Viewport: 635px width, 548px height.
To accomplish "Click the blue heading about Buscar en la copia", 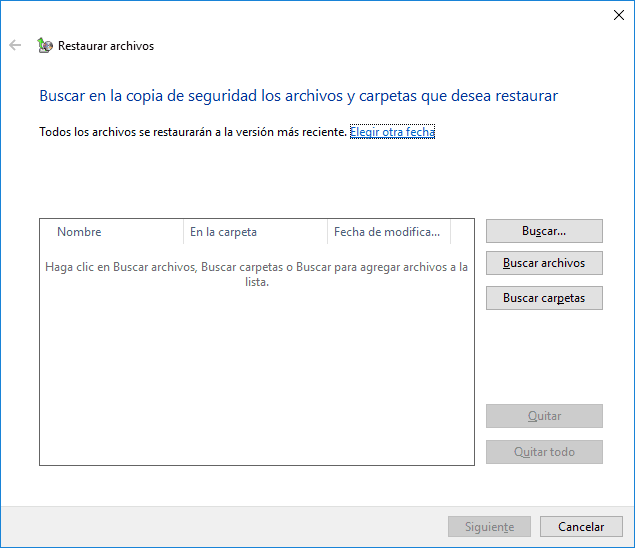I will (x=298, y=96).
